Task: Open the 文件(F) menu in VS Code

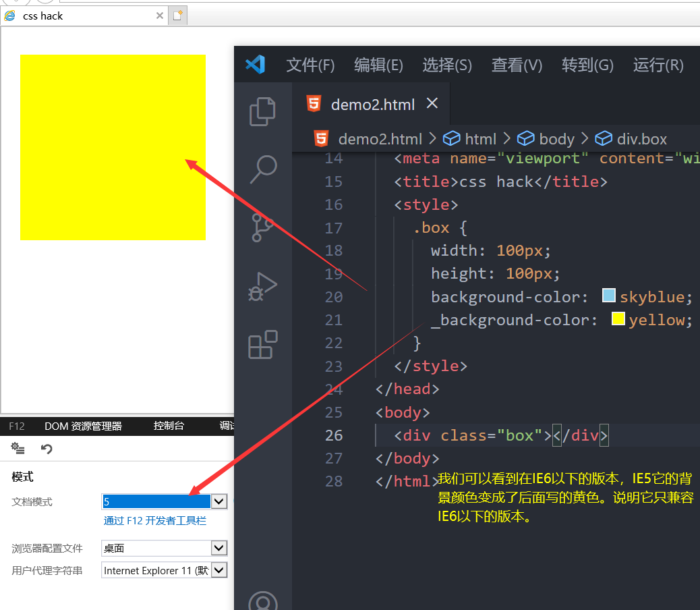Action: pyautogui.click(x=310, y=65)
